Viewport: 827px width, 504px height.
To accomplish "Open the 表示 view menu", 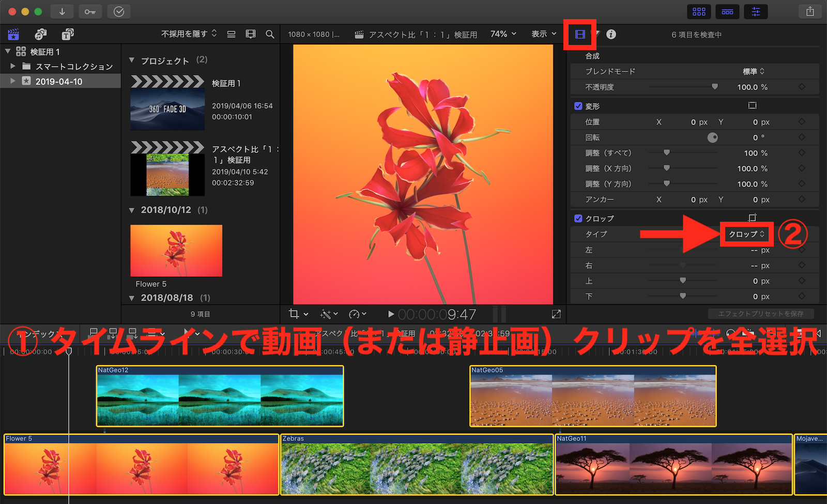I will pos(544,34).
